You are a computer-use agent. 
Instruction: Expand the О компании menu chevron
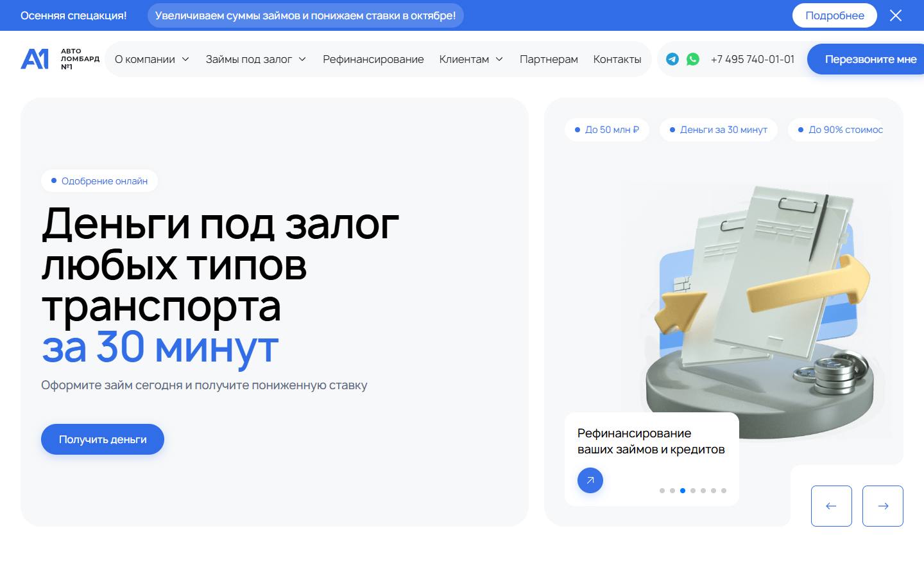(x=185, y=59)
